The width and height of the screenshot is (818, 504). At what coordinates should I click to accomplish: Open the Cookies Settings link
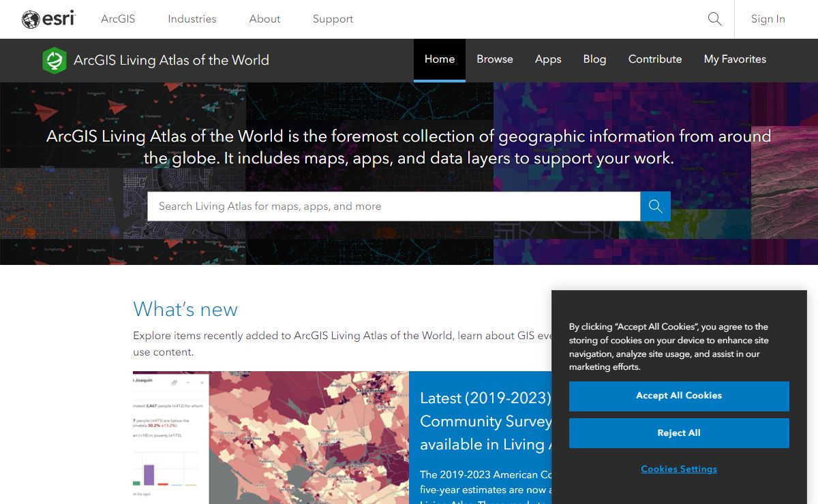[679, 469]
